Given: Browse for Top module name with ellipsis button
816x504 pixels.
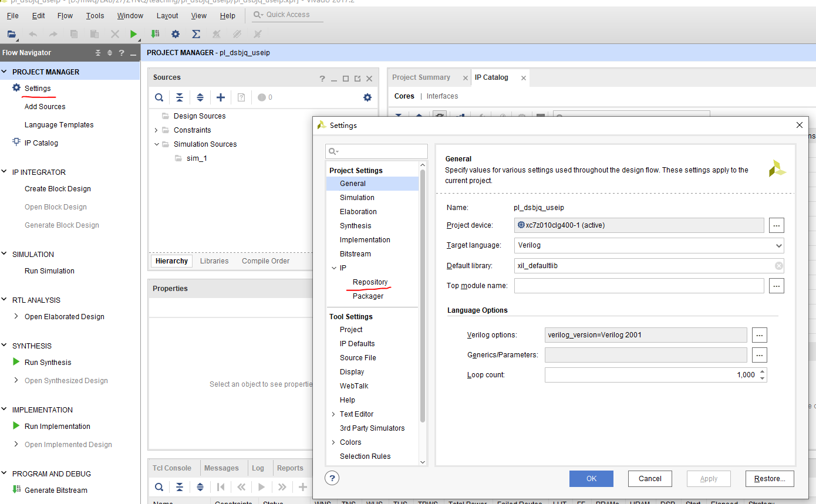Looking at the screenshot, I should point(777,286).
